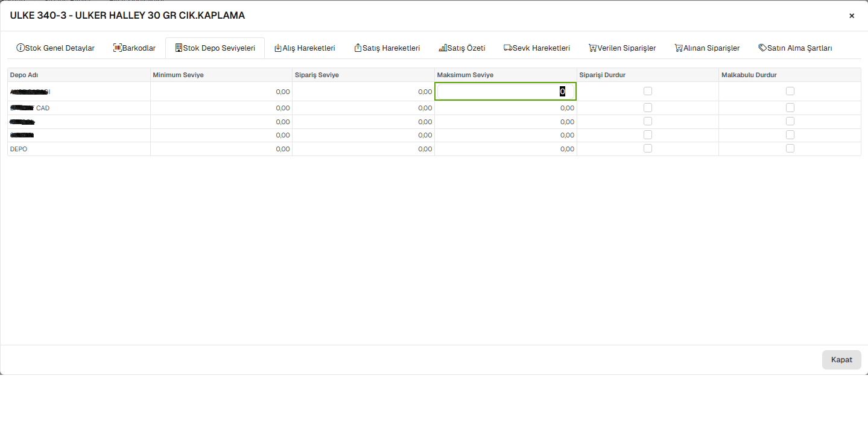Switch to the Alınan Siparişler tab
Image resolution: width=868 pixels, height=440 pixels.
pyautogui.click(x=707, y=48)
